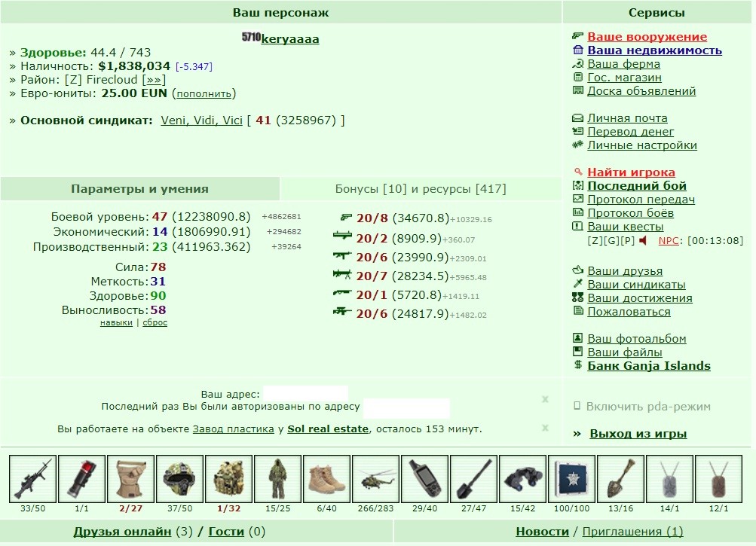Viewport: 756px width, 546px height.
Task: Select the tactical helmet item 37/50
Action: [180, 479]
